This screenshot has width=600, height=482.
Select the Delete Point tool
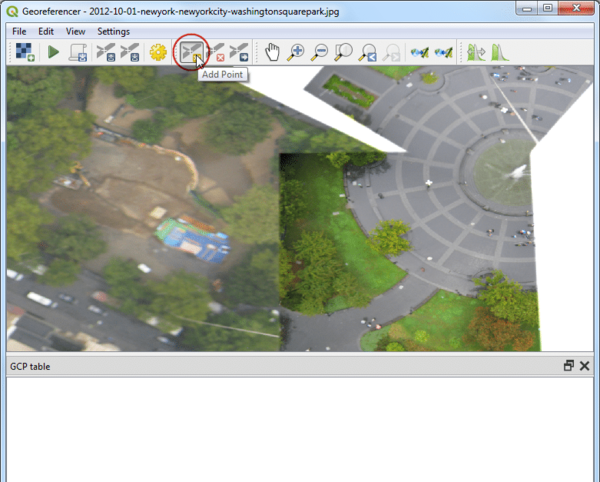tap(216, 52)
